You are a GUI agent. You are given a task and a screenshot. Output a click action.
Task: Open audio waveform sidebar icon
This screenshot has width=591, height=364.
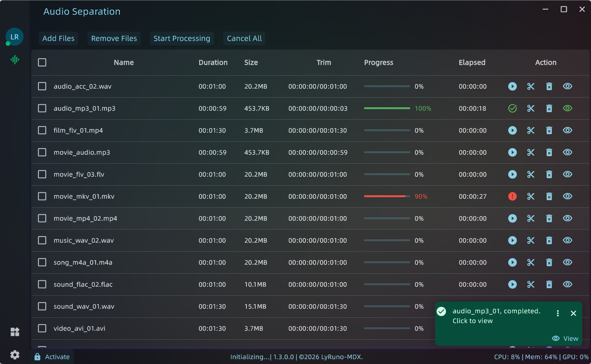pos(15,60)
